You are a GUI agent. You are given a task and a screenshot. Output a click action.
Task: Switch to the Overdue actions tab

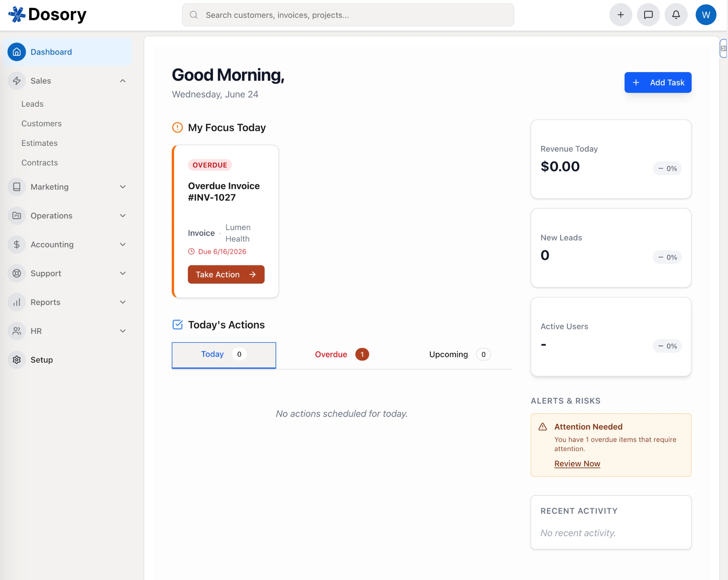point(342,354)
